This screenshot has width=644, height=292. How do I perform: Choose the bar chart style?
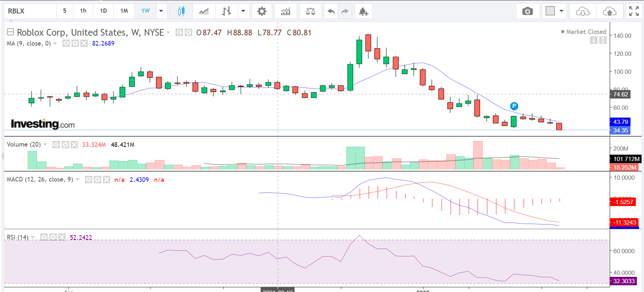pyautogui.click(x=227, y=11)
